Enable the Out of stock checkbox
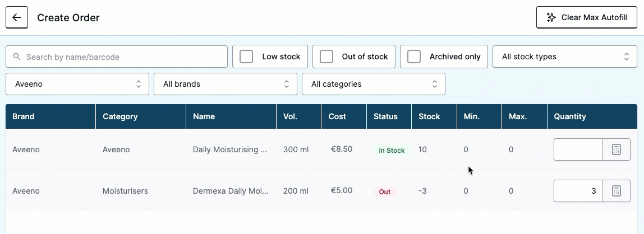This screenshot has width=644, height=234. coord(326,57)
